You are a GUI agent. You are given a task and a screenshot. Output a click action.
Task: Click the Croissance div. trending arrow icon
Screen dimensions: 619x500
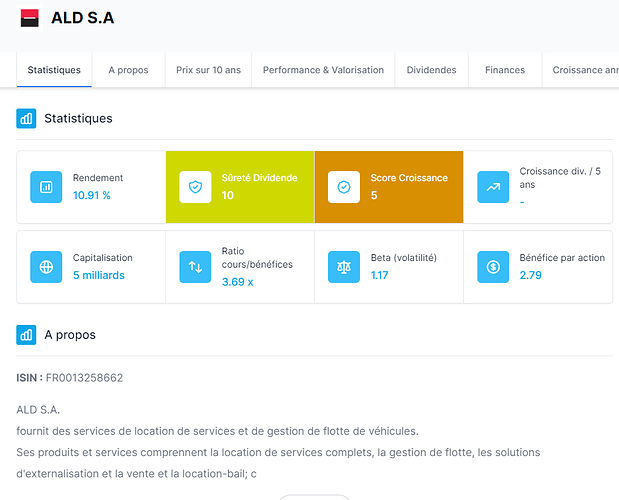coord(493,187)
